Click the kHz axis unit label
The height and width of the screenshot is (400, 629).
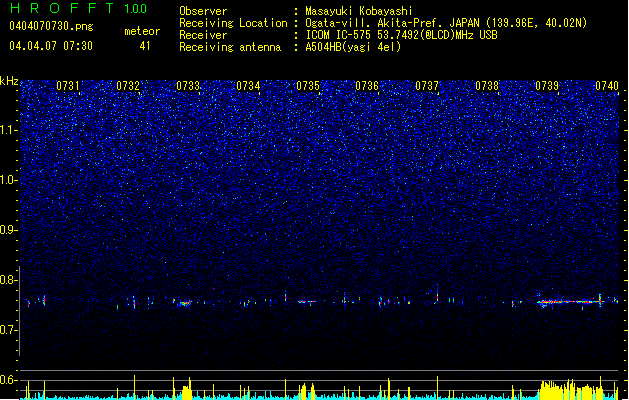pyautogui.click(x=9, y=81)
